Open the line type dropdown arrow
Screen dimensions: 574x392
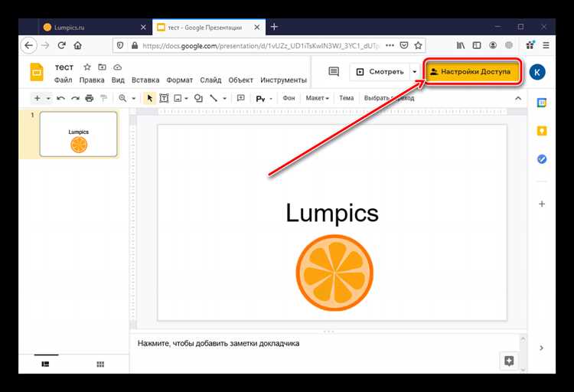click(x=224, y=99)
